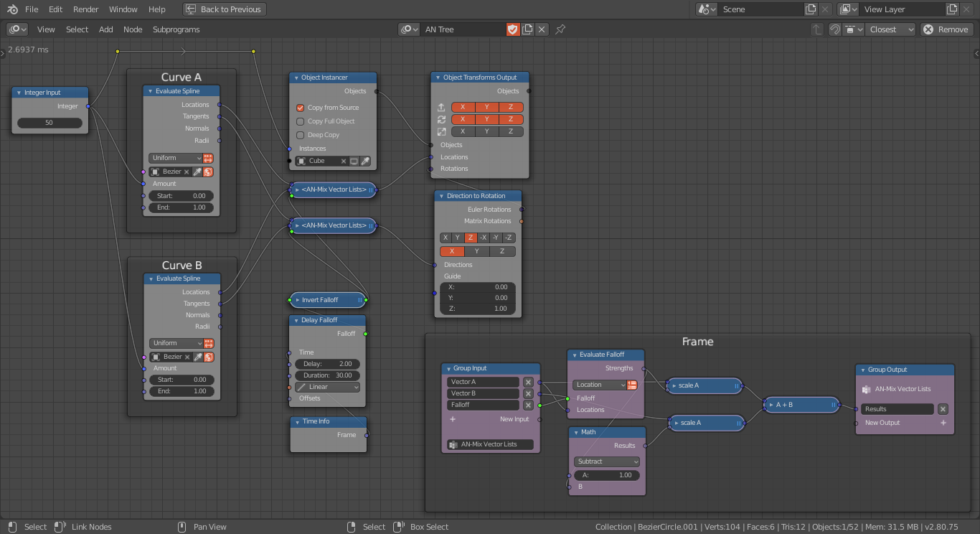Pin the node tree with pin icon

tap(561, 29)
